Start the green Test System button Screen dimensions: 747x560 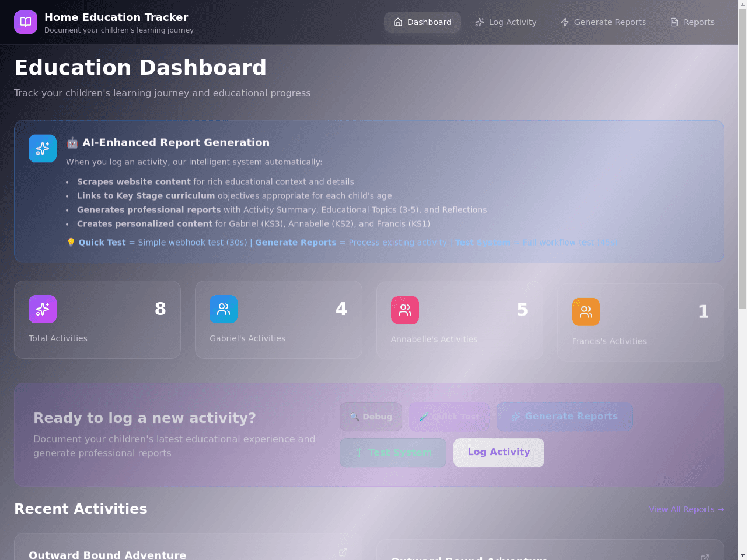coord(393,453)
